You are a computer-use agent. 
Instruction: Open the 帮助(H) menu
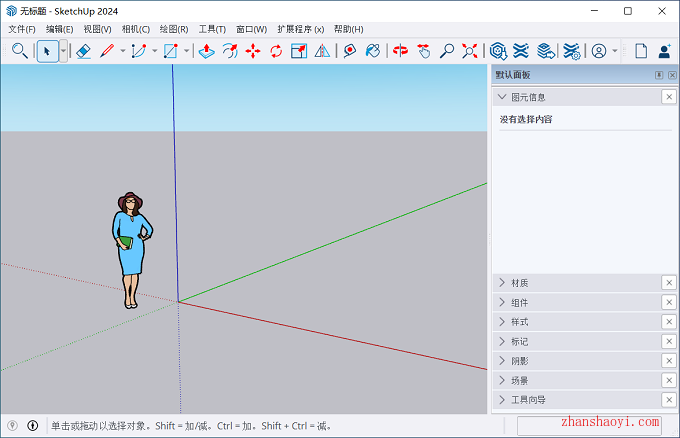[349, 29]
